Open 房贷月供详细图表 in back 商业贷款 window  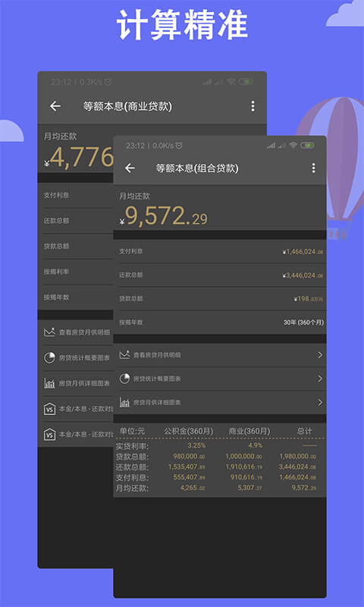[x=76, y=383]
